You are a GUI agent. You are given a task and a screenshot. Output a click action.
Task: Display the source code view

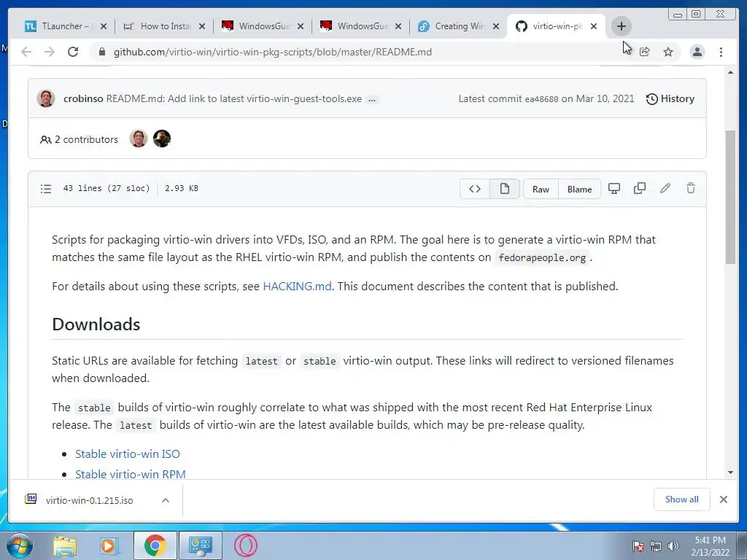coord(474,189)
